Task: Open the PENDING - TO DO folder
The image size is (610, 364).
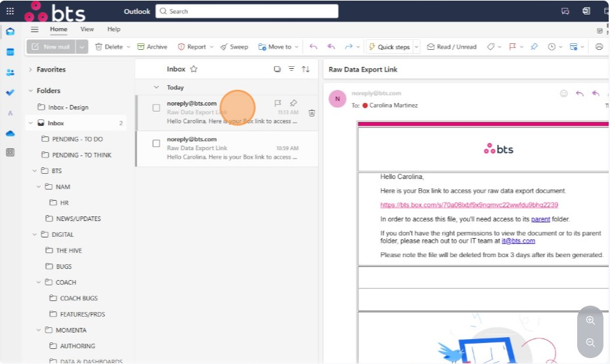Action: coord(77,138)
